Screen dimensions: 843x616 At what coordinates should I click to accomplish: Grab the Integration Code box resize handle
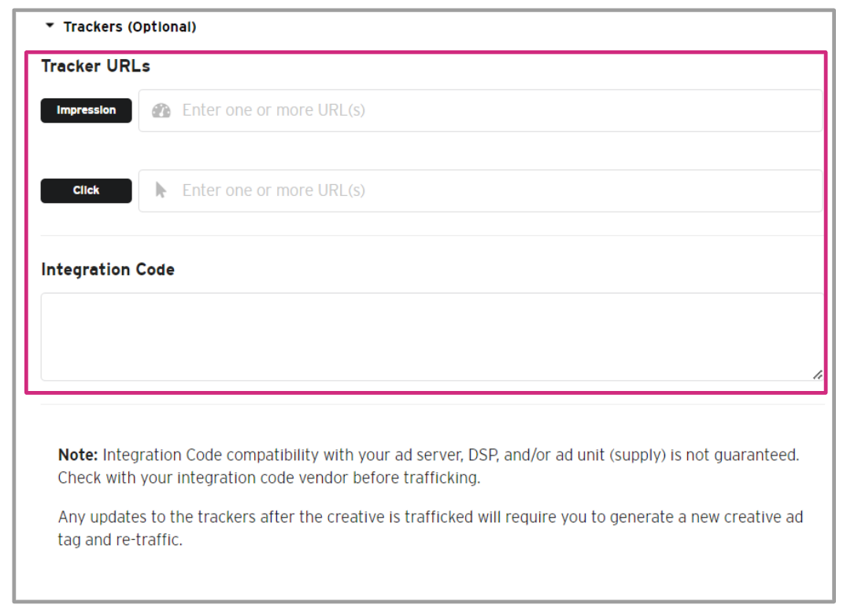click(x=817, y=374)
